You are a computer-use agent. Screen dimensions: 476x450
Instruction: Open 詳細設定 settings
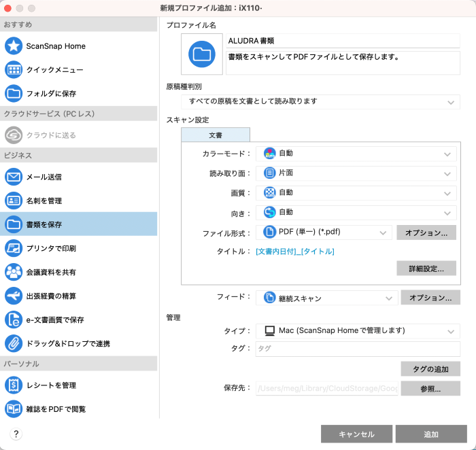click(x=426, y=269)
